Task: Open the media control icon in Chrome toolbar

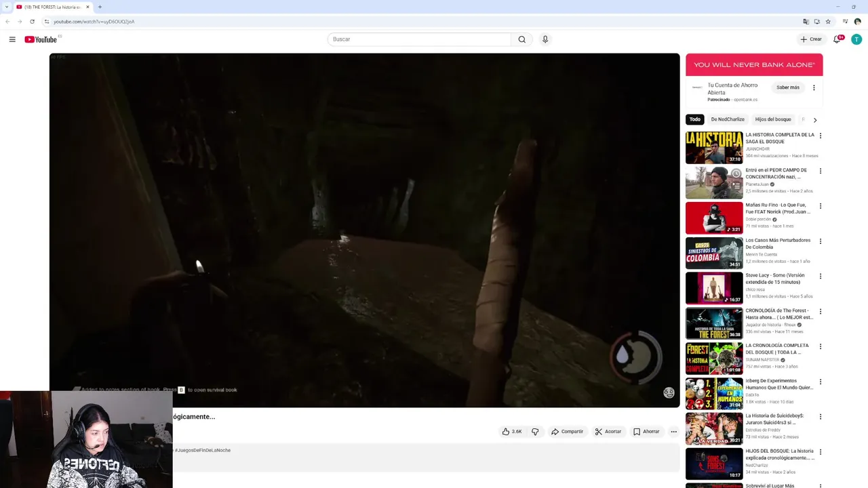Action: 845,22
